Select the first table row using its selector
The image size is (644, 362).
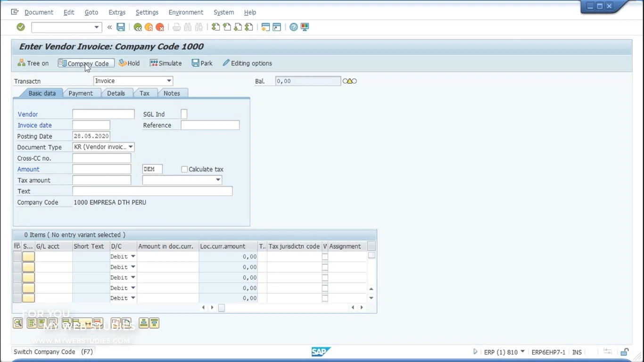(17, 256)
